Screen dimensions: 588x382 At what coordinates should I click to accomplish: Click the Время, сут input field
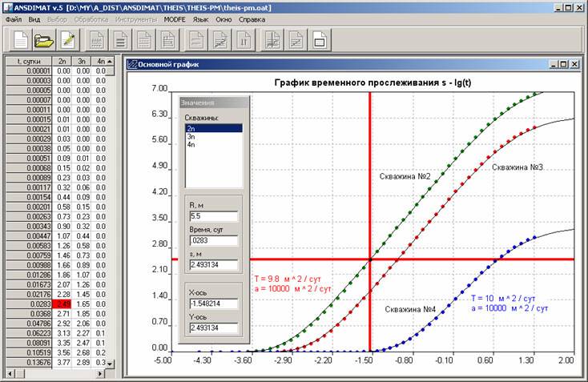208,240
